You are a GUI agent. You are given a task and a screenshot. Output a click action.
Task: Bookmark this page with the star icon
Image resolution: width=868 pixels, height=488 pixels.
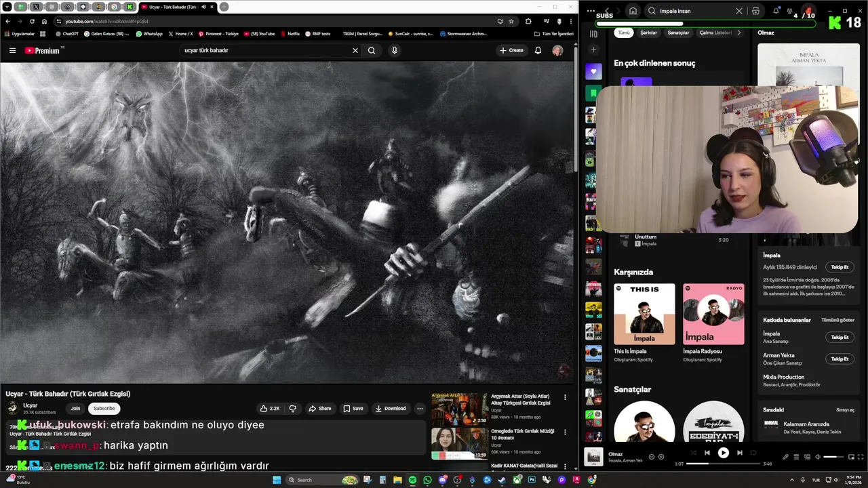[511, 21]
